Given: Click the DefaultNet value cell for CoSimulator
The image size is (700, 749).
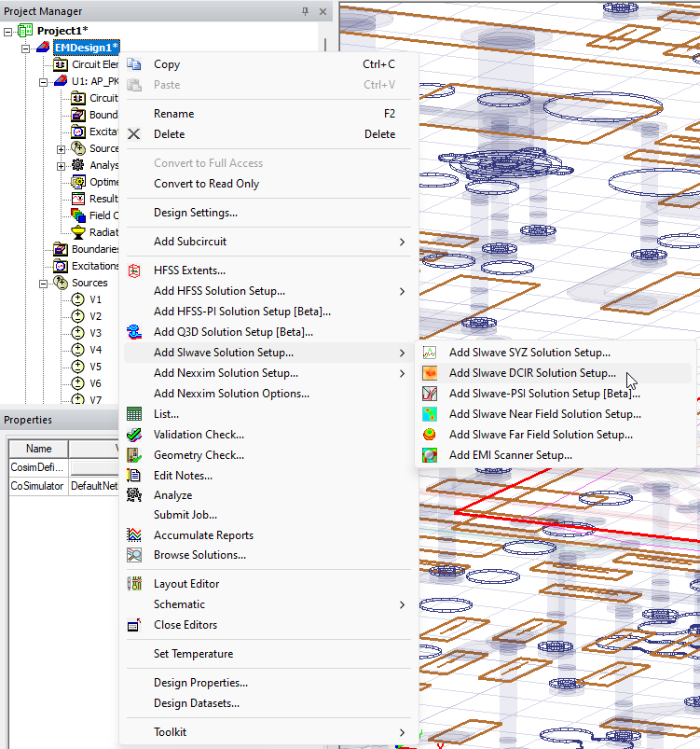Looking at the screenshot, I should click(94, 486).
